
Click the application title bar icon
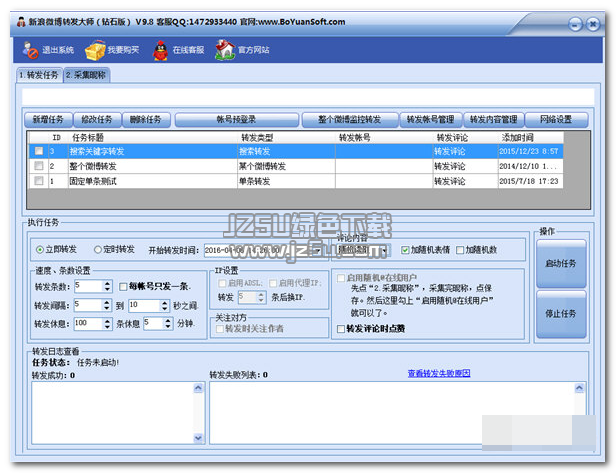[21, 22]
